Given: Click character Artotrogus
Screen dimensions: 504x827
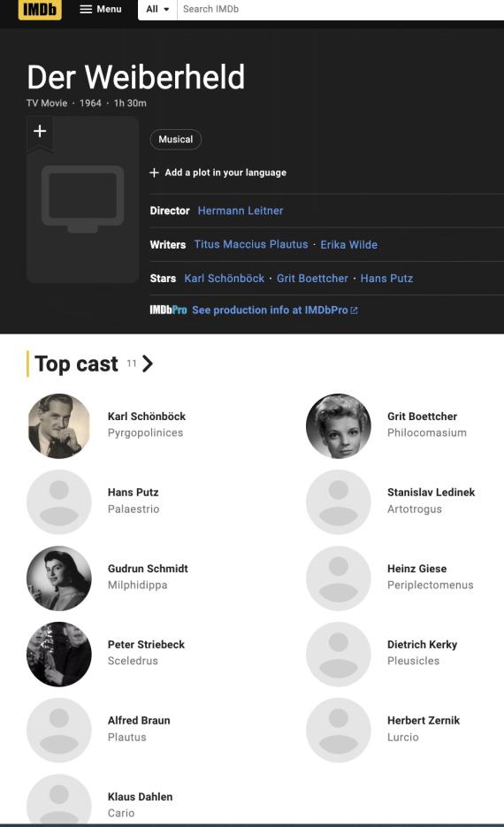Looking at the screenshot, I should click(415, 509).
